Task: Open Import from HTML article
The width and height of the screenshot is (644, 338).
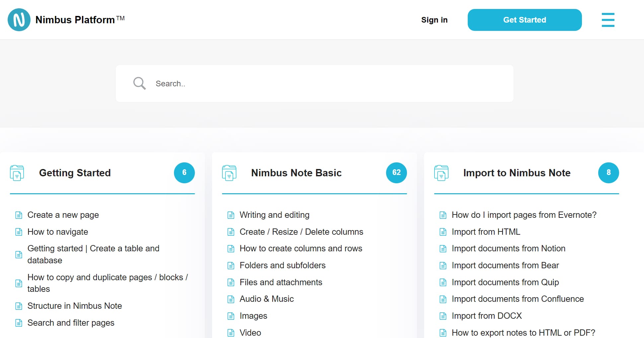Action: click(486, 232)
